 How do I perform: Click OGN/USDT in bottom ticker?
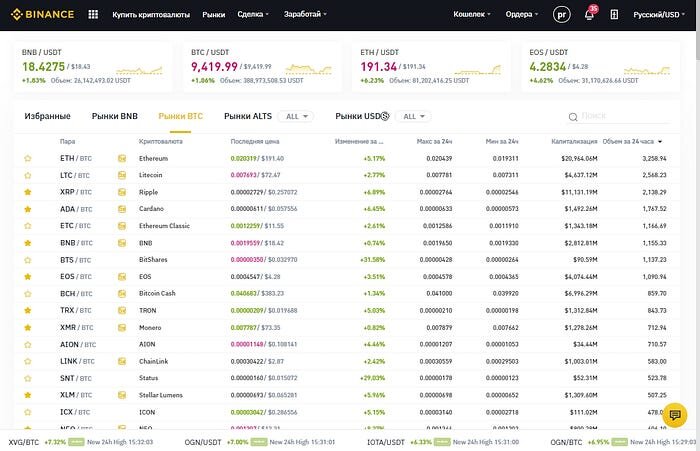[203, 442]
